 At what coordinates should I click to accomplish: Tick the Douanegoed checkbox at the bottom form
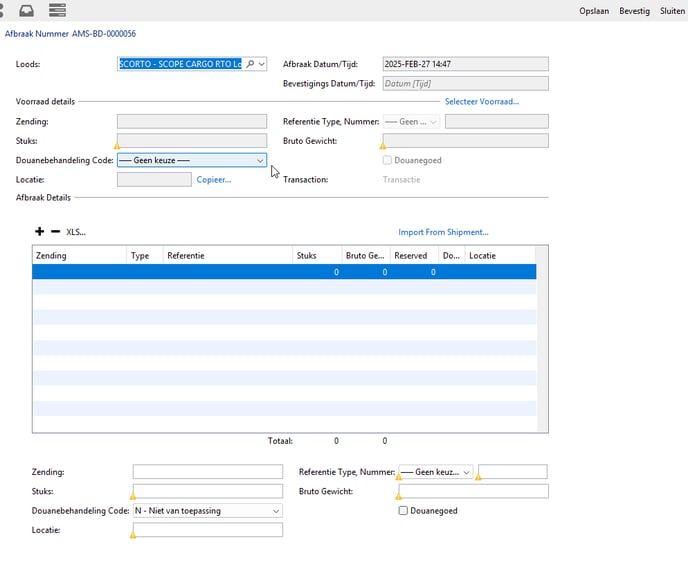click(403, 510)
